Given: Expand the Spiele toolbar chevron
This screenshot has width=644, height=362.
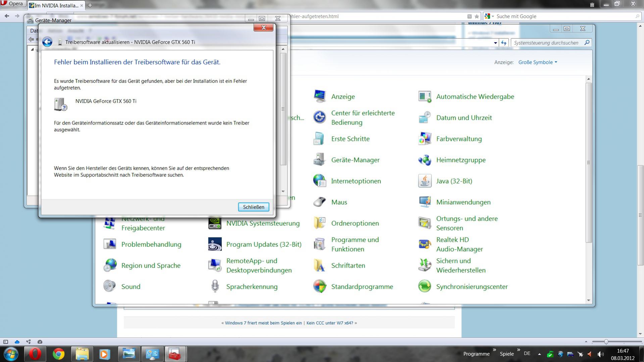Looking at the screenshot, I should [518, 350].
